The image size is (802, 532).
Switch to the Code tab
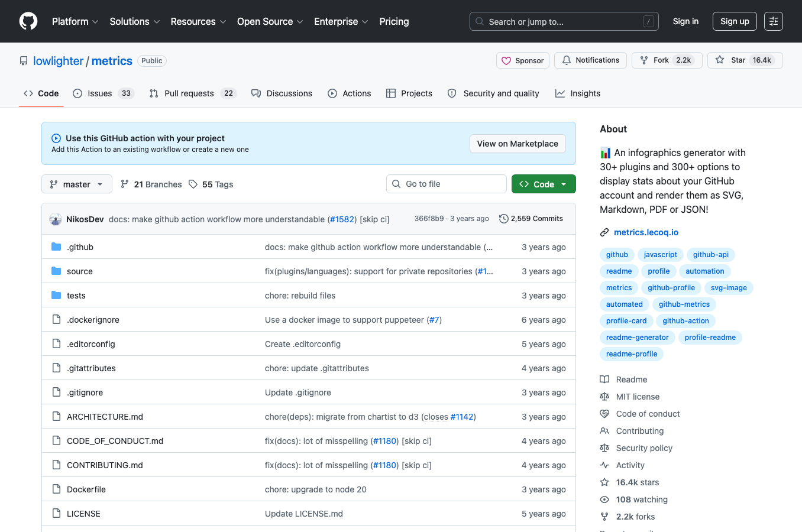click(x=41, y=93)
